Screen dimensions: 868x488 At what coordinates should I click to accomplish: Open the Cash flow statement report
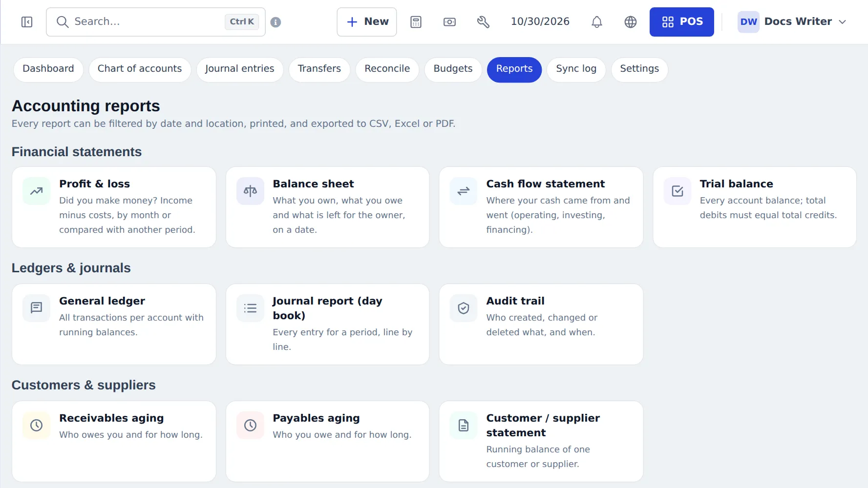(x=541, y=207)
